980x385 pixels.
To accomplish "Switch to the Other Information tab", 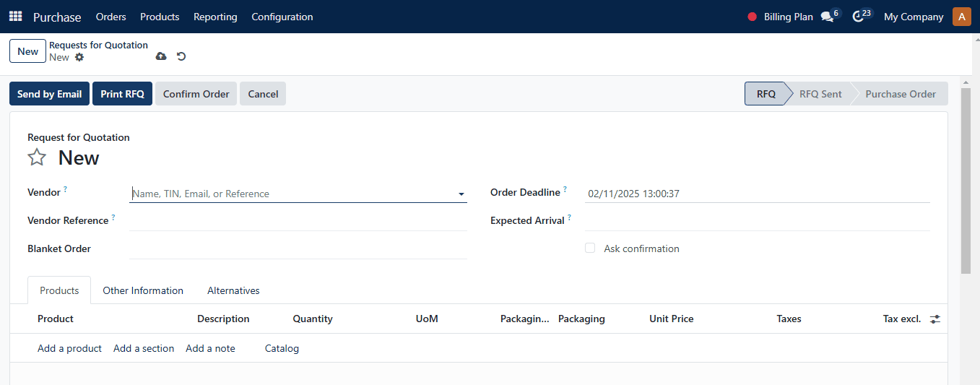I will point(143,290).
